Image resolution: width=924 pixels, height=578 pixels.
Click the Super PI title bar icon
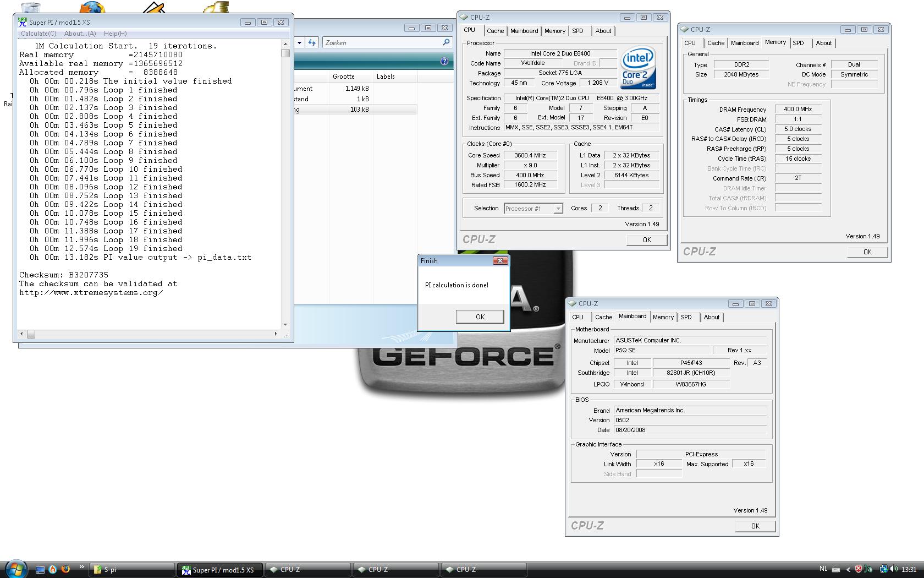coord(22,22)
